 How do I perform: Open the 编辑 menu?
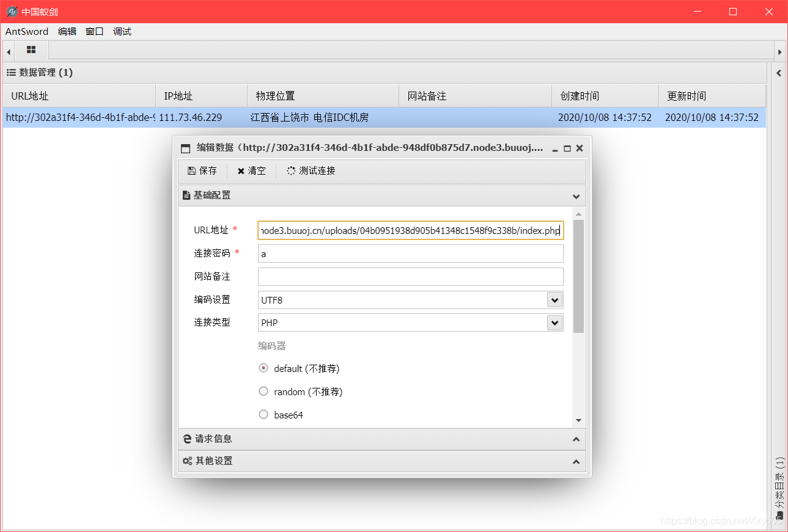pos(67,32)
